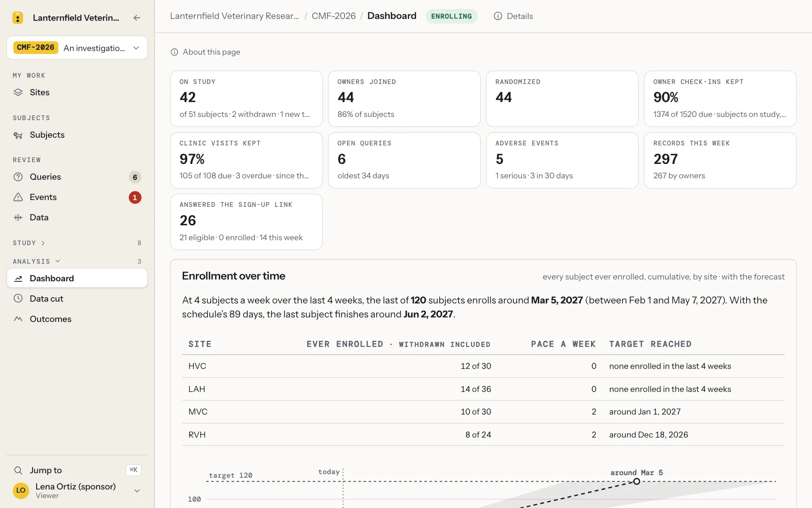812x508 pixels.
Task: Open the CMF-2026 study selector dropdown
Action: pyautogui.click(x=77, y=48)
